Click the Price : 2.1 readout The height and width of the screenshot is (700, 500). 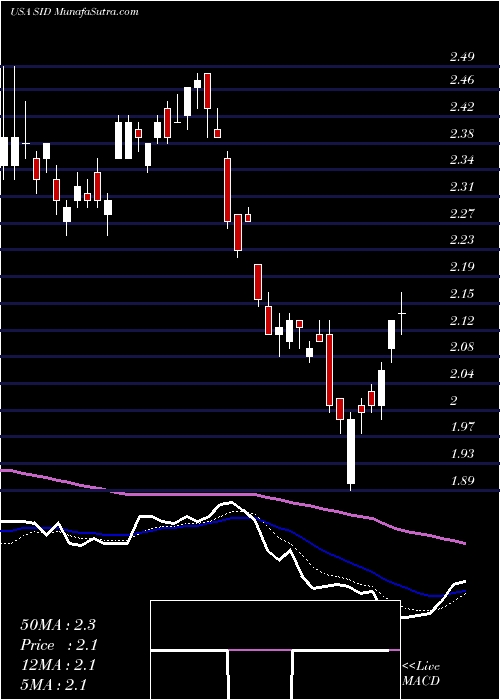point(58,645)
